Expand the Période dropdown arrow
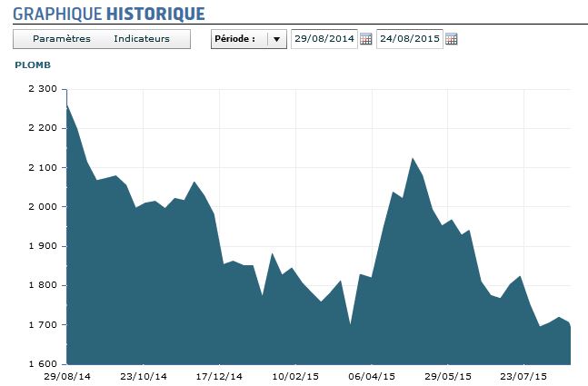The height and width of the screenshot is (386, 588). [276, 39]
